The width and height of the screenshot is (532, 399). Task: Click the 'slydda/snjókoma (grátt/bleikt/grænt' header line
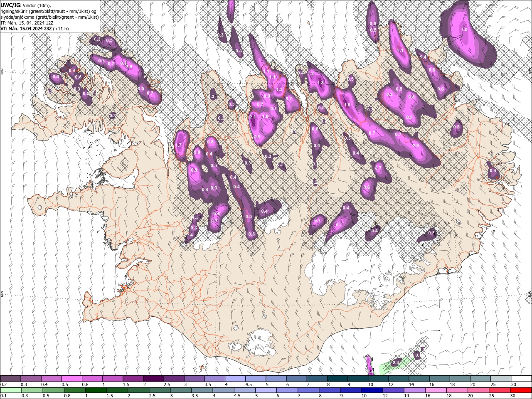coord(49,17)
